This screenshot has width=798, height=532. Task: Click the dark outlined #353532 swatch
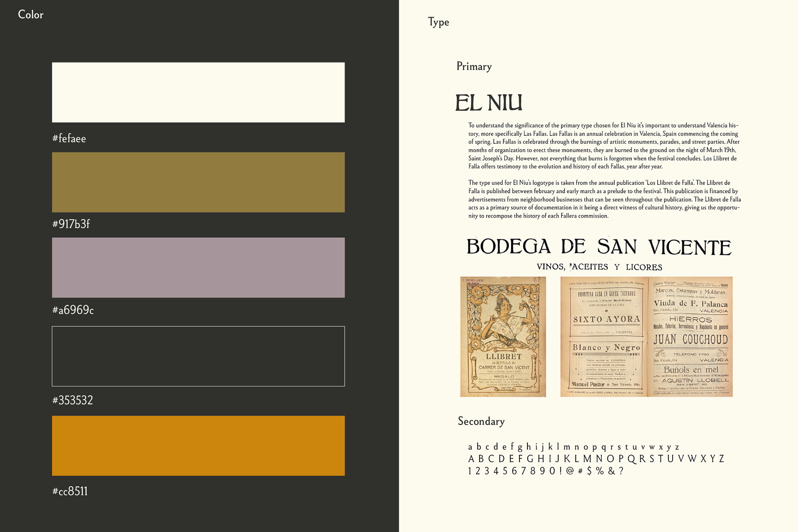click(x=198, y=356)
